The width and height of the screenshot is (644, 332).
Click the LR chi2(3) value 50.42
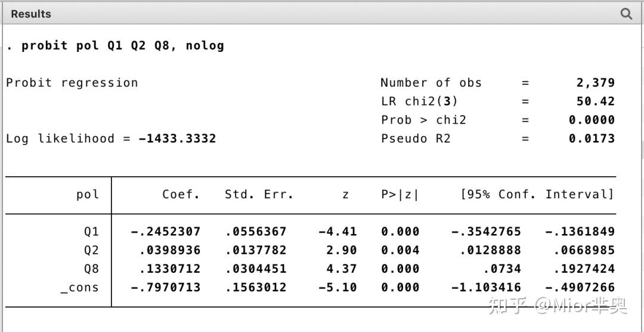click(x=595, y=102)
